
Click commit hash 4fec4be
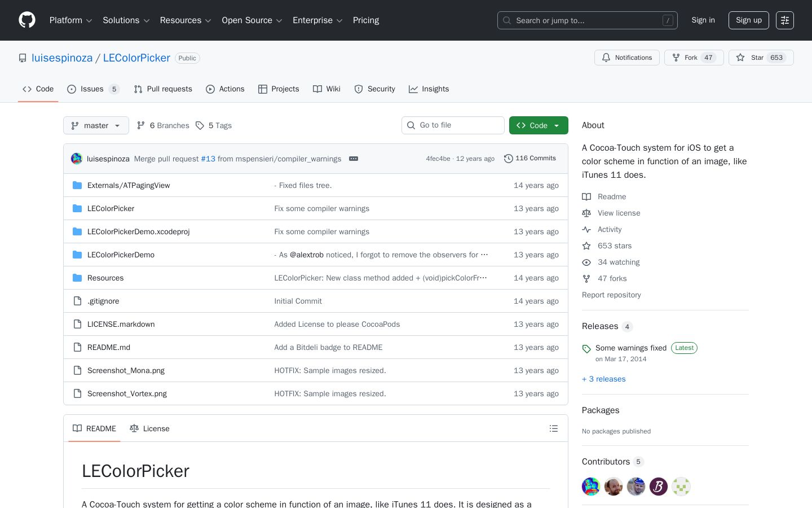tap(438, 159)
